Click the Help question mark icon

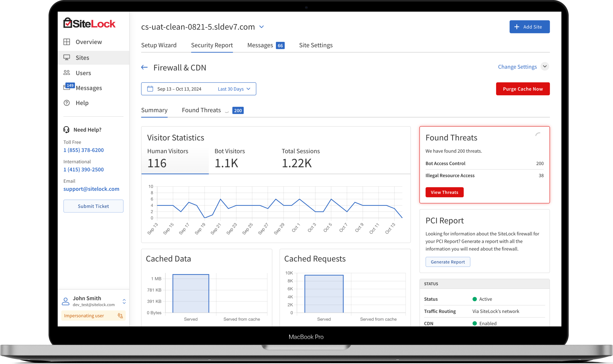point(67,103)
